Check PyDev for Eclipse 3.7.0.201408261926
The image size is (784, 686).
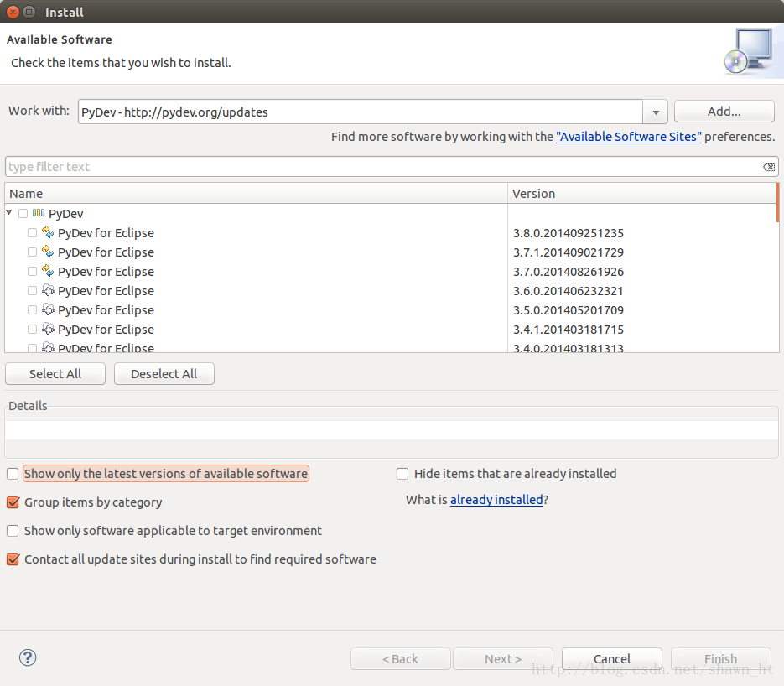tap(32, 271)
